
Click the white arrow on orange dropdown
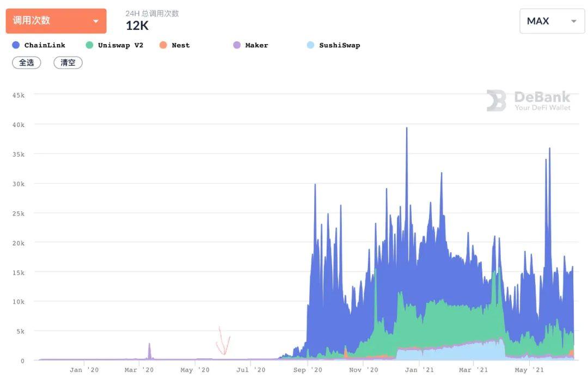pos(96,21)
